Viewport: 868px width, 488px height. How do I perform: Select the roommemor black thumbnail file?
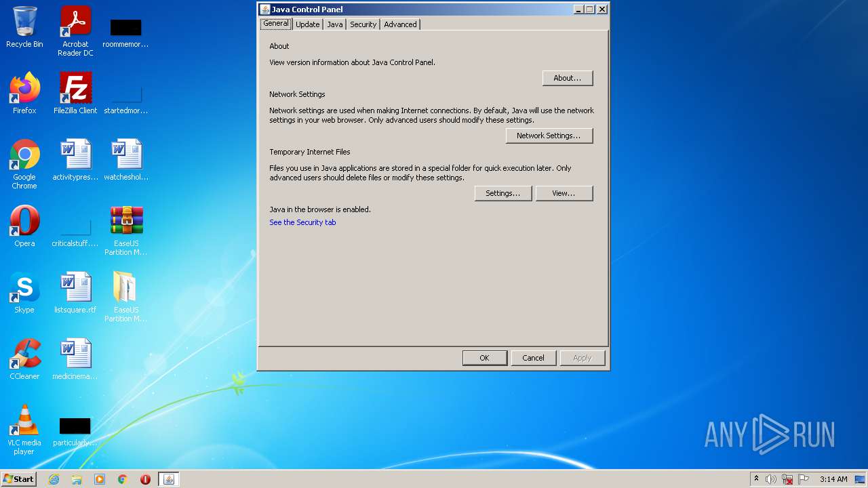(x=125, y=30)
